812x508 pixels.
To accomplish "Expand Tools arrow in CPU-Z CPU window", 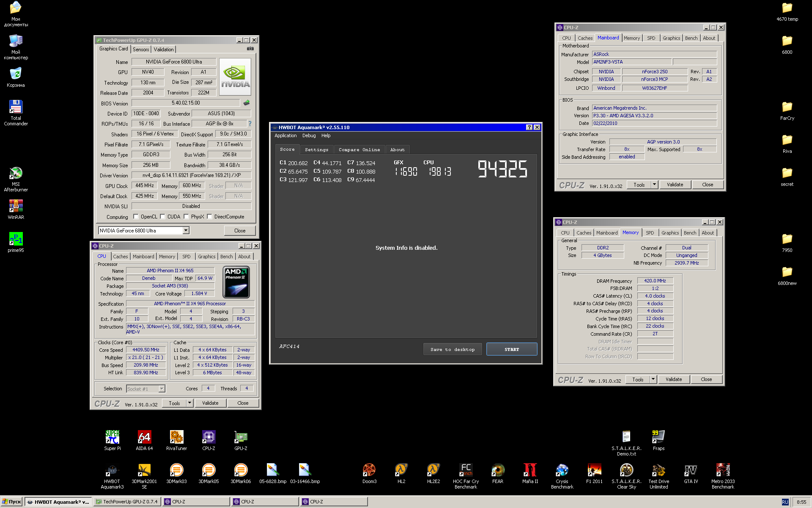I will (190, 403).
